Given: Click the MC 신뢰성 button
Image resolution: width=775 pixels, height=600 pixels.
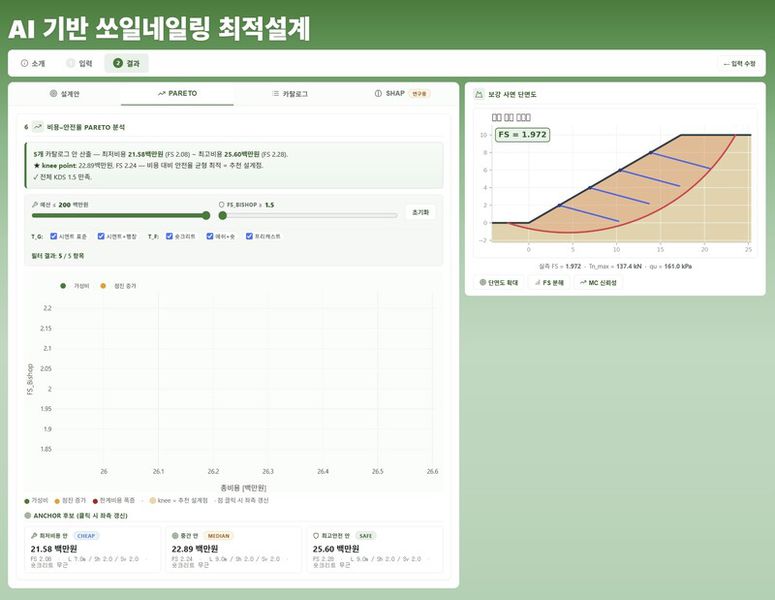Looking at the screenshot, I should [x=598, y=283].
